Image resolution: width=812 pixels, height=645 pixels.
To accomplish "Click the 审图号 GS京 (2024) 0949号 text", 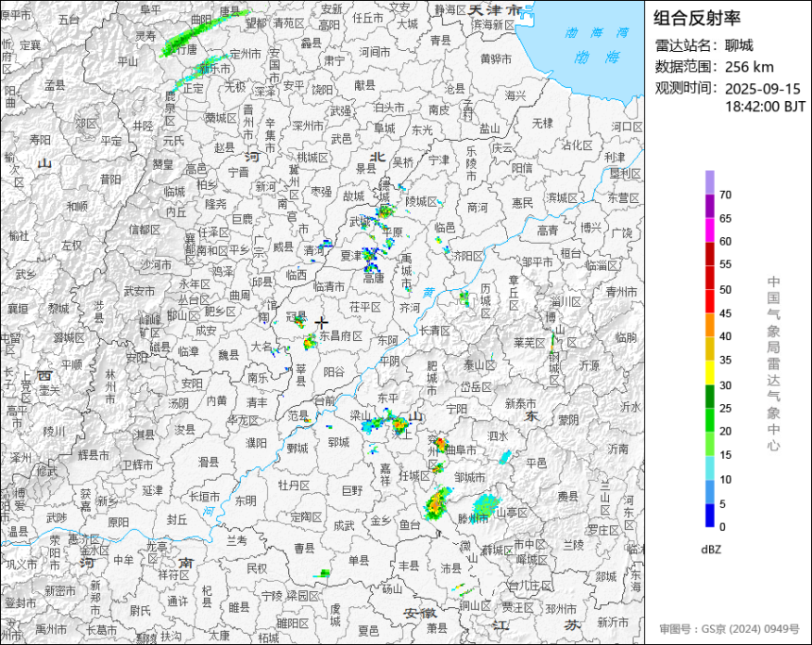I will point(729,629).
